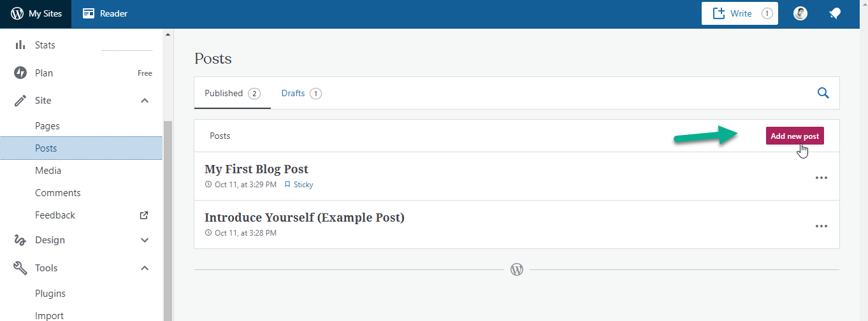Click the Write button
Viewport: 868px width, 321px height.
pos(740,13)
